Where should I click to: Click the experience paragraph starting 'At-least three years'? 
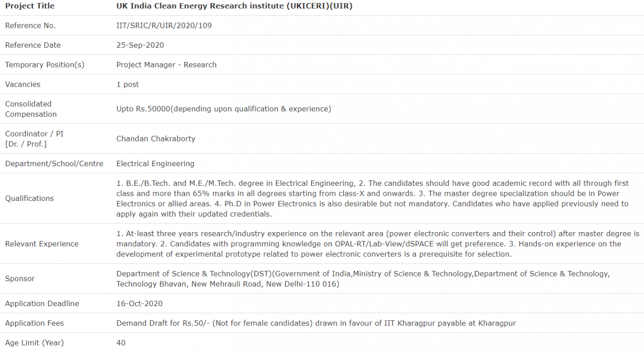tap(378, 244)
